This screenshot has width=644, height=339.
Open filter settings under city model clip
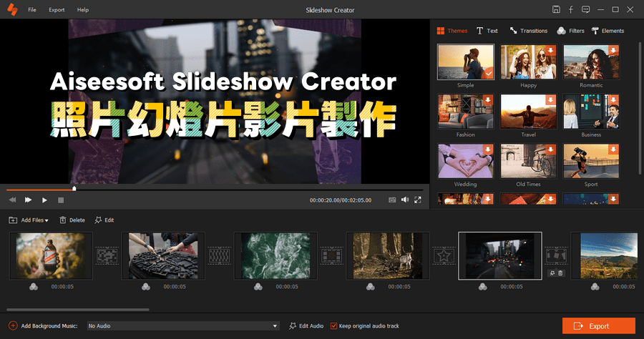point(146,287)
